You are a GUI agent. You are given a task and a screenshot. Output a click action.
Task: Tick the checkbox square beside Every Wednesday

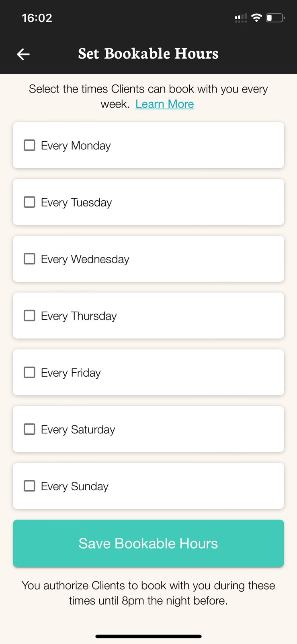[29, 259]
